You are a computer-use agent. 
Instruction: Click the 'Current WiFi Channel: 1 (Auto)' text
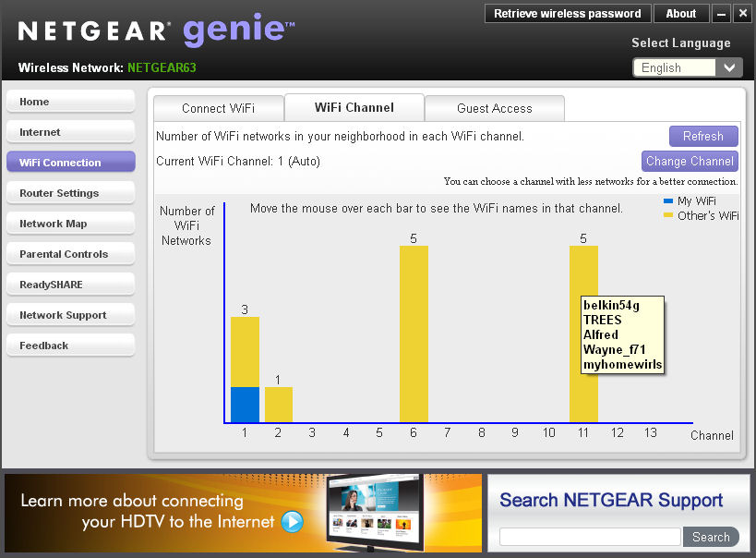coord(238,162)
